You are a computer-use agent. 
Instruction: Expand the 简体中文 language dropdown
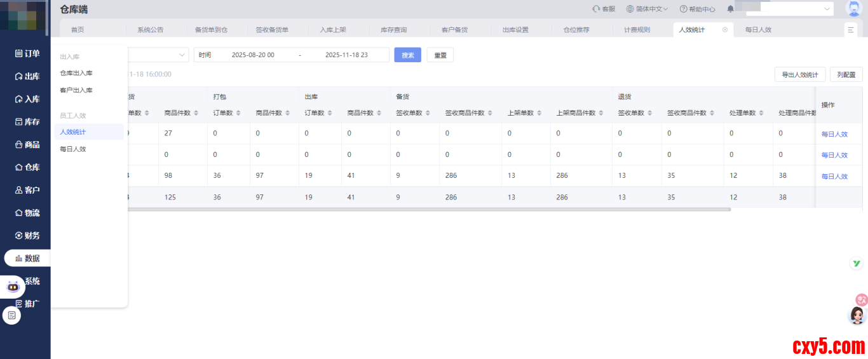(647, 9)
